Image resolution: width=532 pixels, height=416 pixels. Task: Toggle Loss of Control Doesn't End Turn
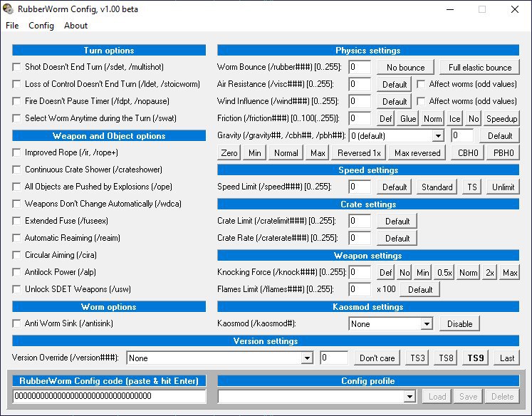coord(16,84)
